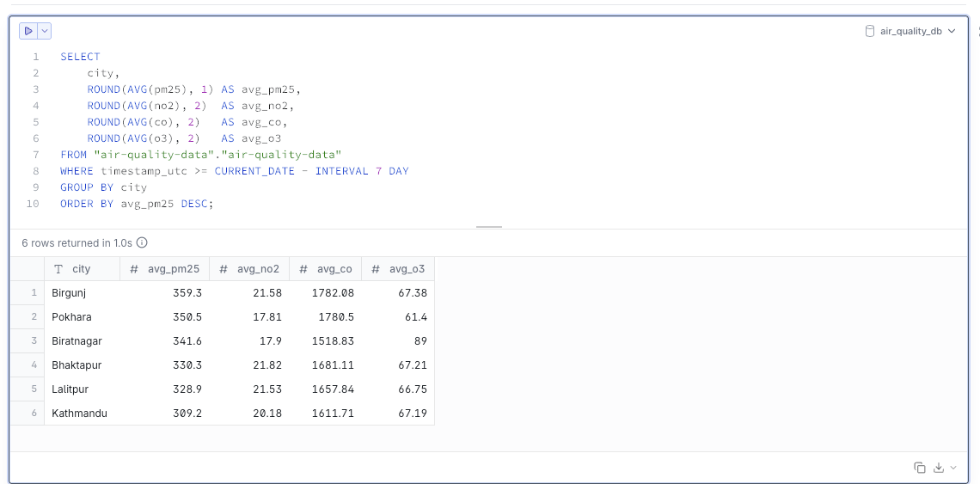Click number type icon in avg_o3 header
Image resolution: width=980 pixels, height=484 pixels.
click(x=376, y=269)
